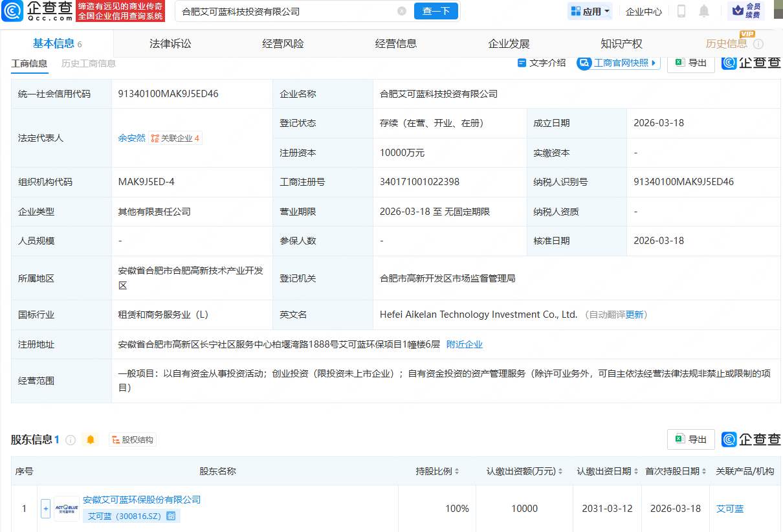The image size is (783, 532).
Task: Expand the shareholder row with plus sign
Action: (45, 509)
